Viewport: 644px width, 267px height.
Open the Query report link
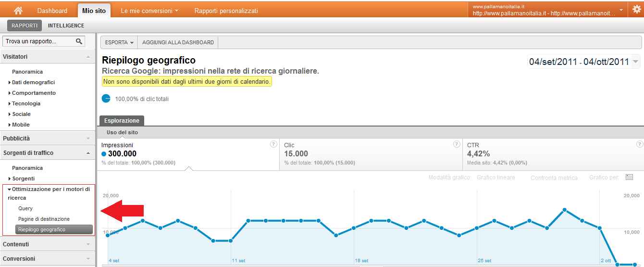[x=25, y=208]
